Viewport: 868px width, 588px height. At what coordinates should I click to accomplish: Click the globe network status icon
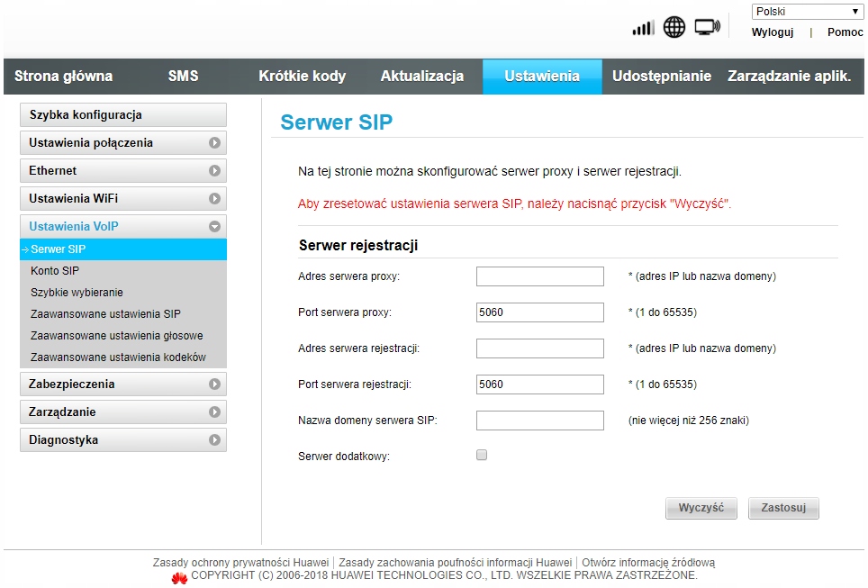(674, 28)
